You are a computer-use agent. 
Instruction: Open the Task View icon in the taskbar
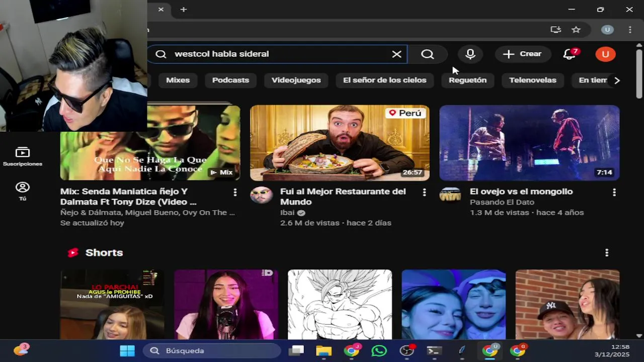click(296, 350)
